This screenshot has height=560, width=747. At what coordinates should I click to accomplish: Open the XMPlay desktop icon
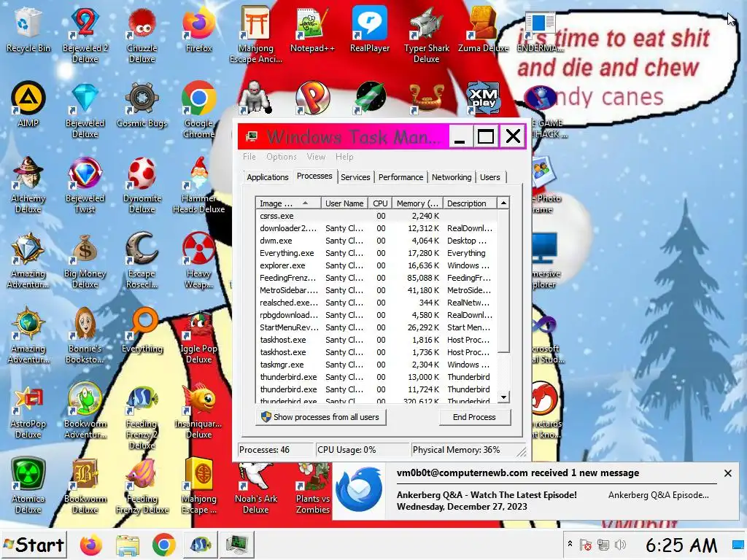[483, 99]
